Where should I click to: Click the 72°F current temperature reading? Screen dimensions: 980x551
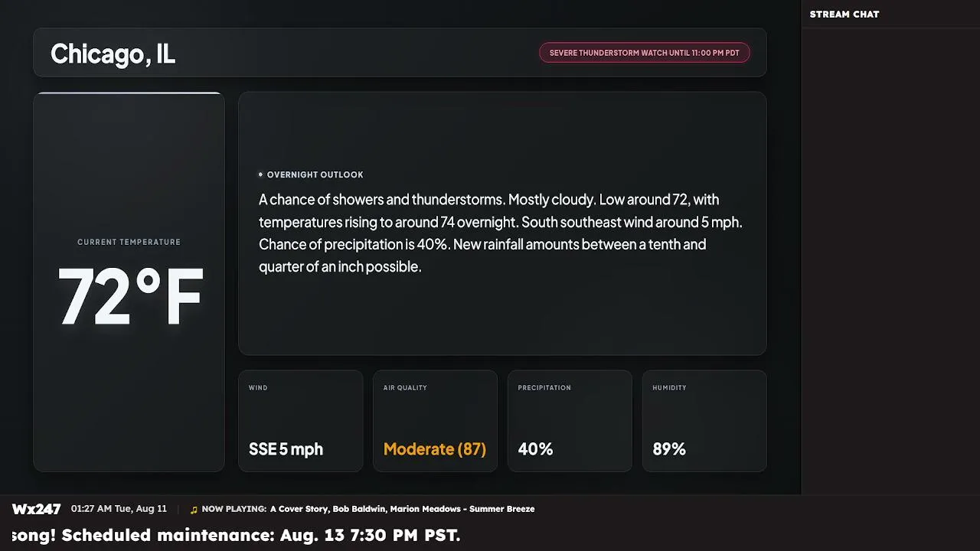point(130,297)
